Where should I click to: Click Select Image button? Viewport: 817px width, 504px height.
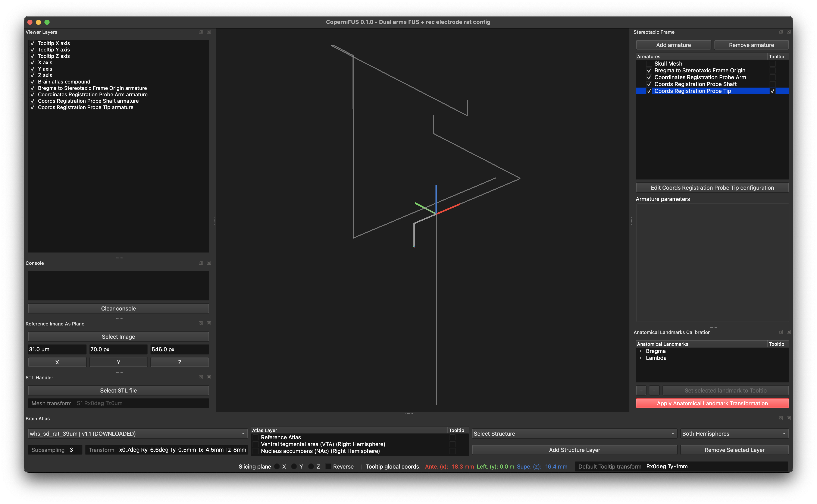118,337
